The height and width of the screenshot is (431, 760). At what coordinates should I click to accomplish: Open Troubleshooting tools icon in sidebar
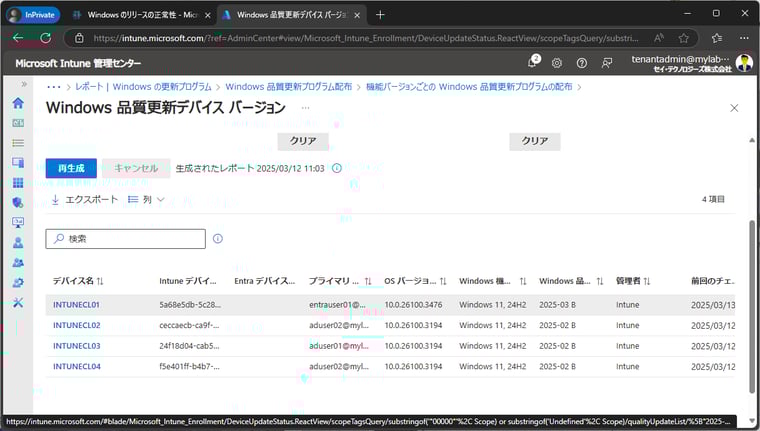click(x=18, y=303)
